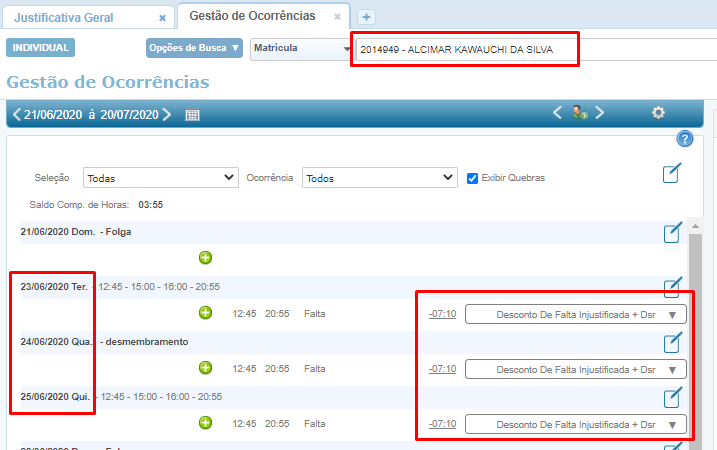Open the Ocorrência dropdown showing Todos
This screenshot has height=450, width=717.
379,178
